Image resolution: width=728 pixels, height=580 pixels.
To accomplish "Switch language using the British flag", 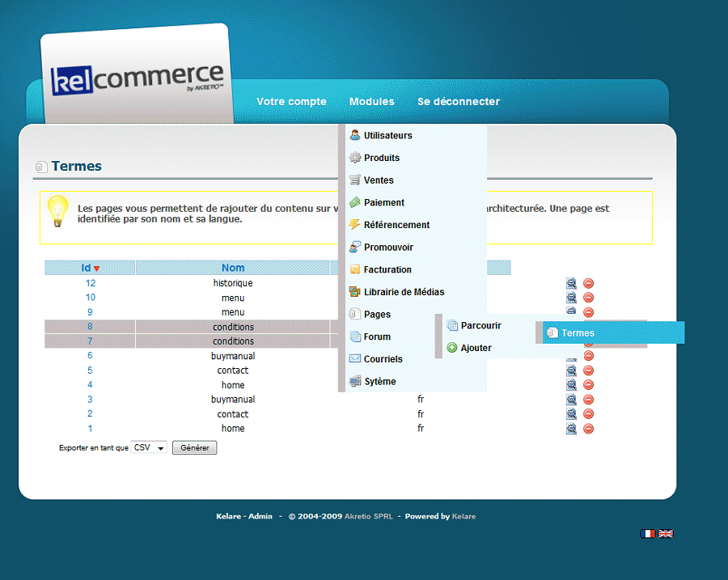I will tap(666, 534).
